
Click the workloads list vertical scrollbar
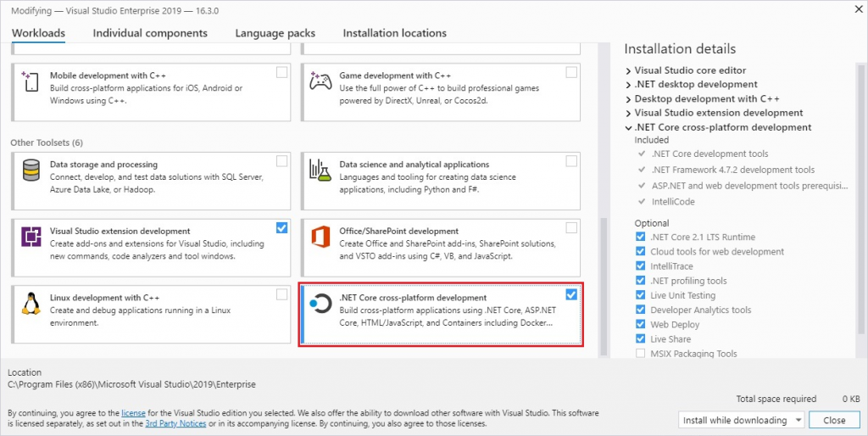pyautogui.click(x=604, y=285)
